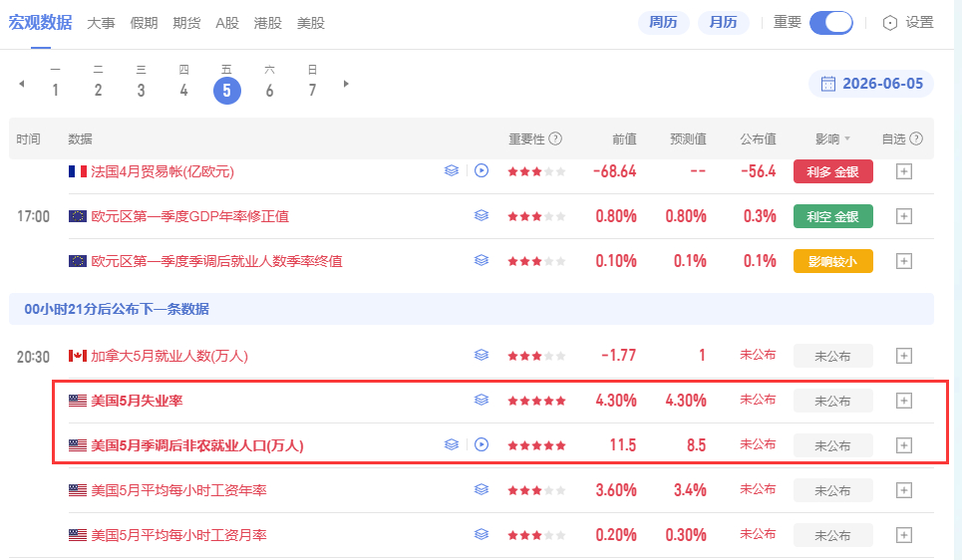Click the 自选 help question mark icon
This screenshot has height=560, width=962.
click(x=916, y=139)
